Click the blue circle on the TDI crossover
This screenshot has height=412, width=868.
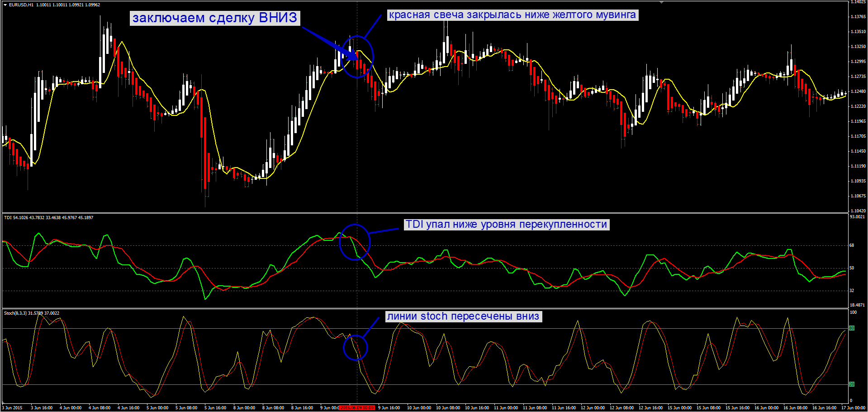pyautogui.click(x=356, y=242)
